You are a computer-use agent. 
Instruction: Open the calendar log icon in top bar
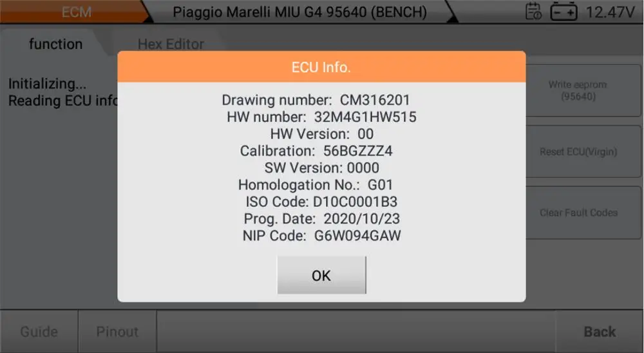click(533, 12)
